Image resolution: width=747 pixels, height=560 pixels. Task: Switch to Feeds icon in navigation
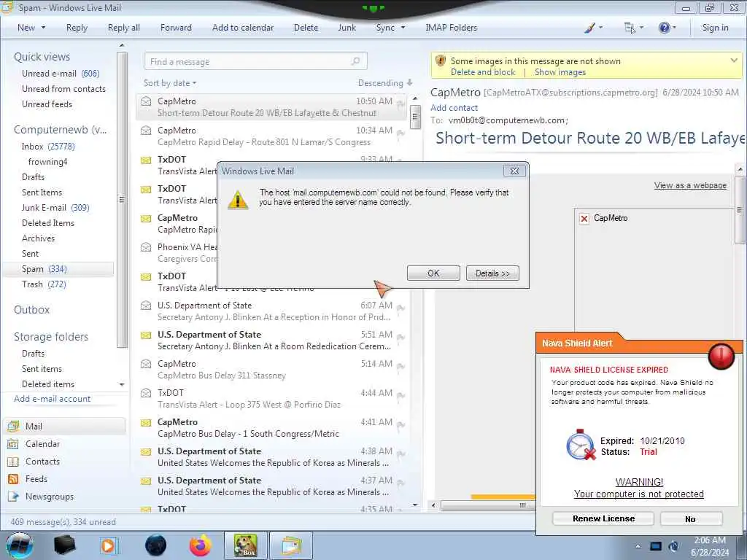pos(13,479)
